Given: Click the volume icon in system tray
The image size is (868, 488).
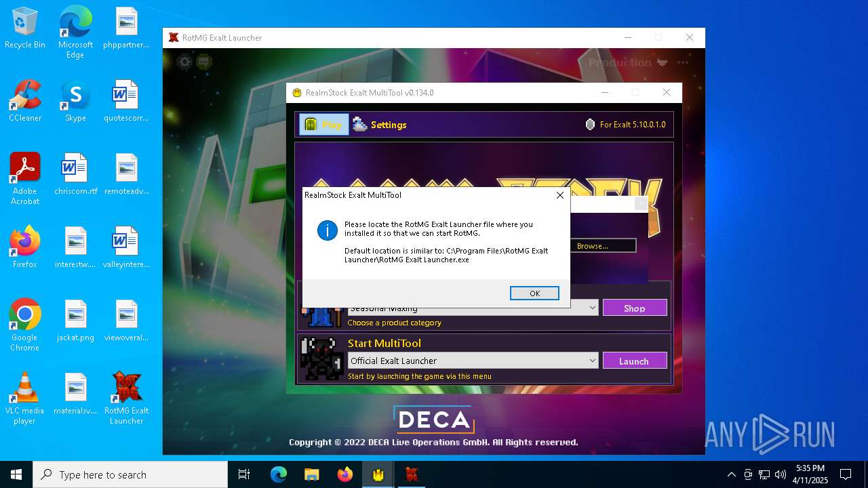Looking at the screenshot, I should [x=781, y=474].
